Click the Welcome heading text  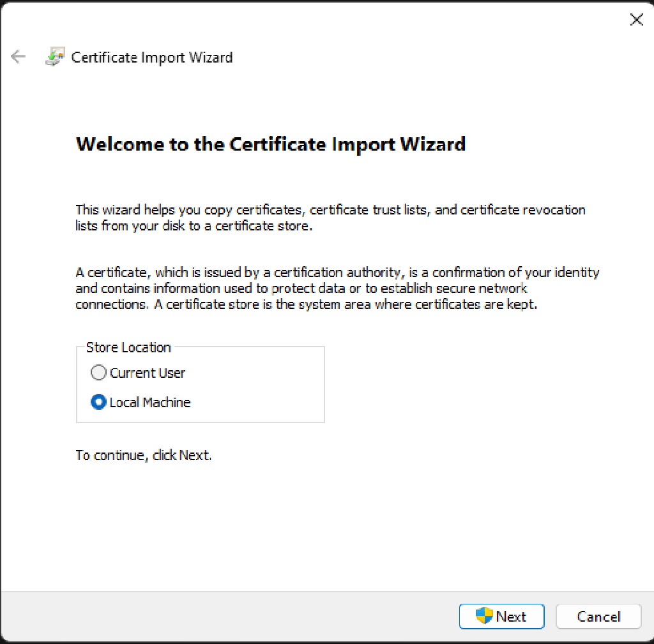(271, 144)
